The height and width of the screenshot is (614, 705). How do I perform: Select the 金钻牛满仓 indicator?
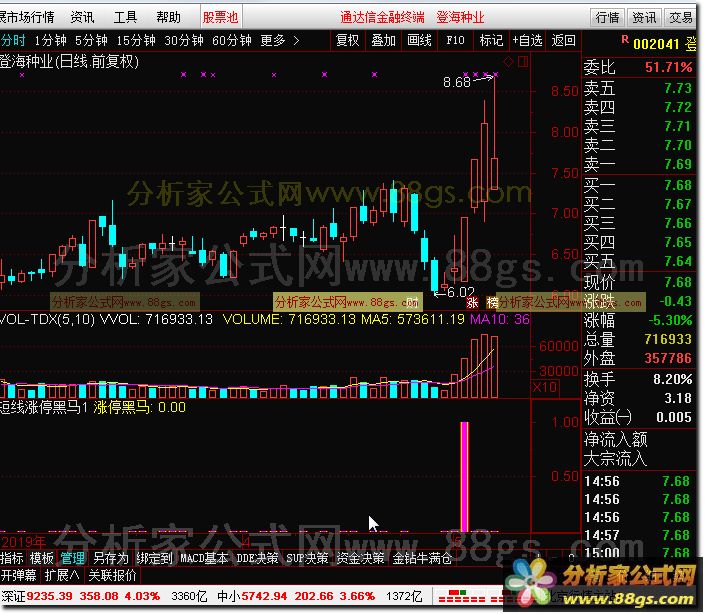tap(422, 558)
